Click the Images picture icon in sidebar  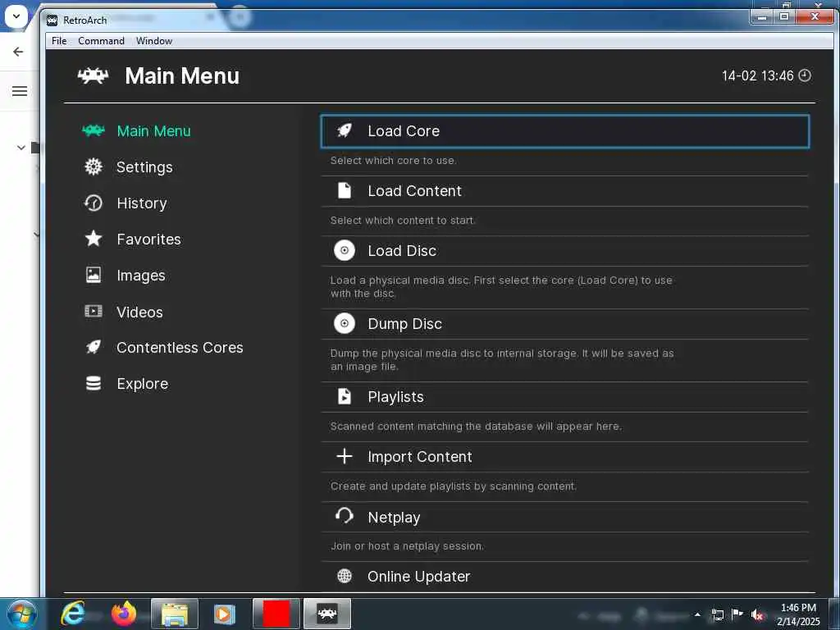point(94,275)
